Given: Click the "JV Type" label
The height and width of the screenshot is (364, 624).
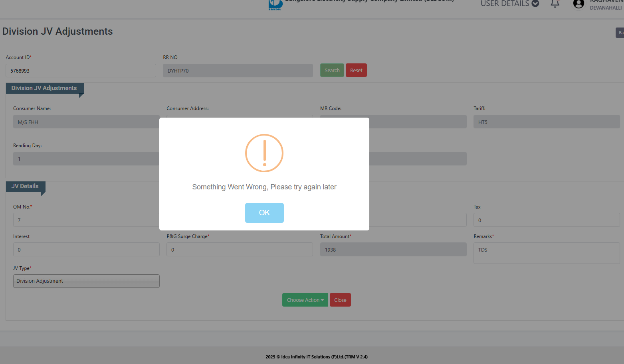Looking at the screenshot, I should point(22,268).
